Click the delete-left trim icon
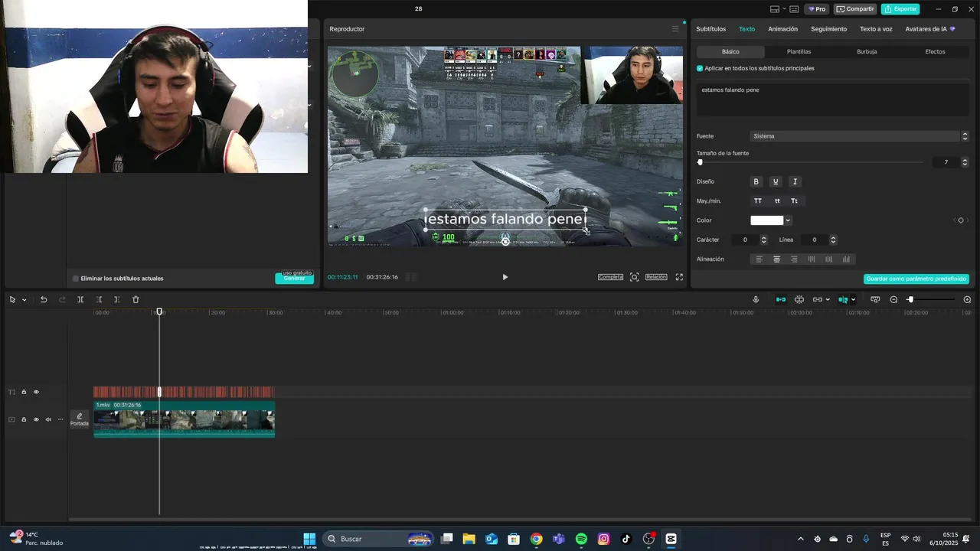 pos(99,299)
